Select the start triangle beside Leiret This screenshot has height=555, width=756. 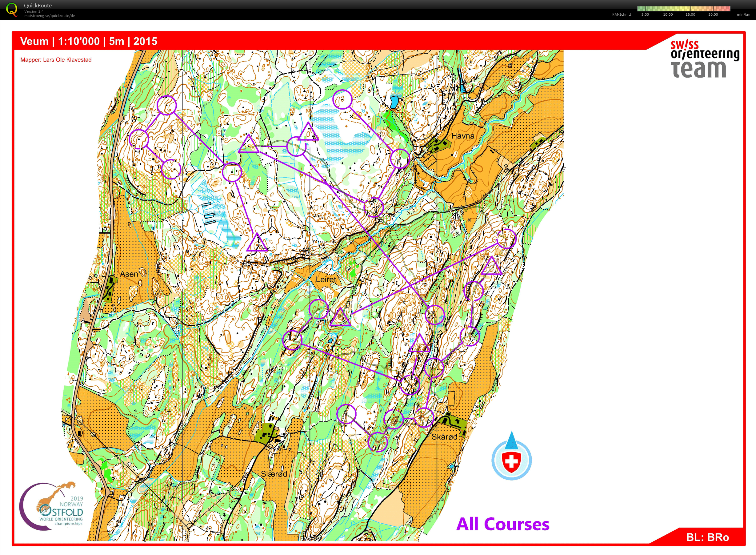pos(340,318)
